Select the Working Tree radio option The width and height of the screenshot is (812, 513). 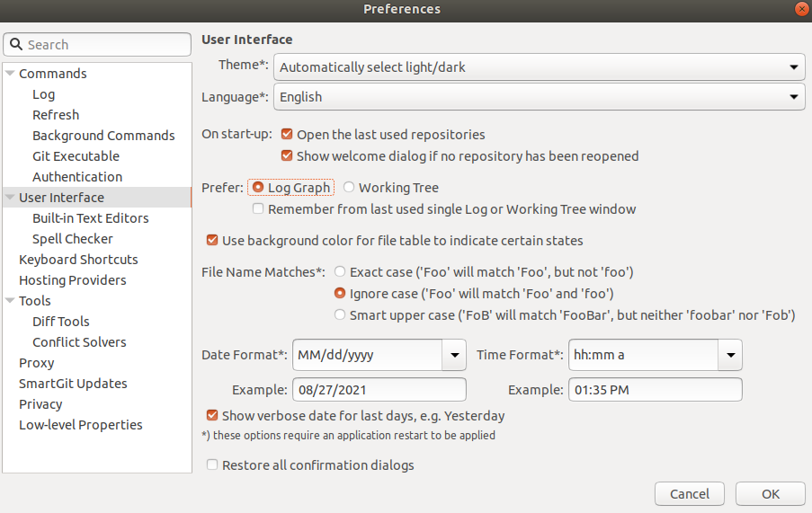point(349,187)
